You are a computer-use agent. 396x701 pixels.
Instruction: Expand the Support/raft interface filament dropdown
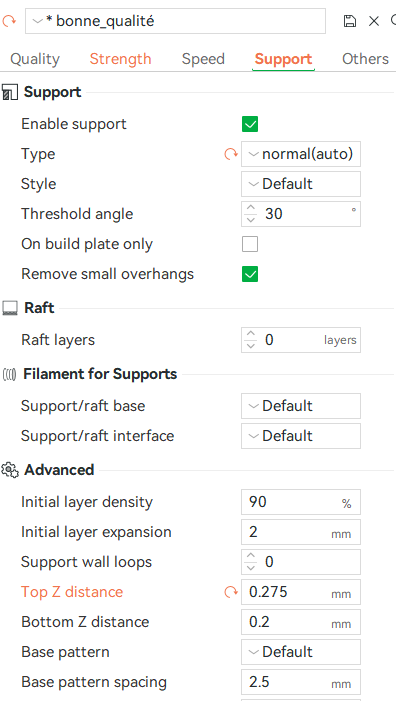(x=301, y=436)
